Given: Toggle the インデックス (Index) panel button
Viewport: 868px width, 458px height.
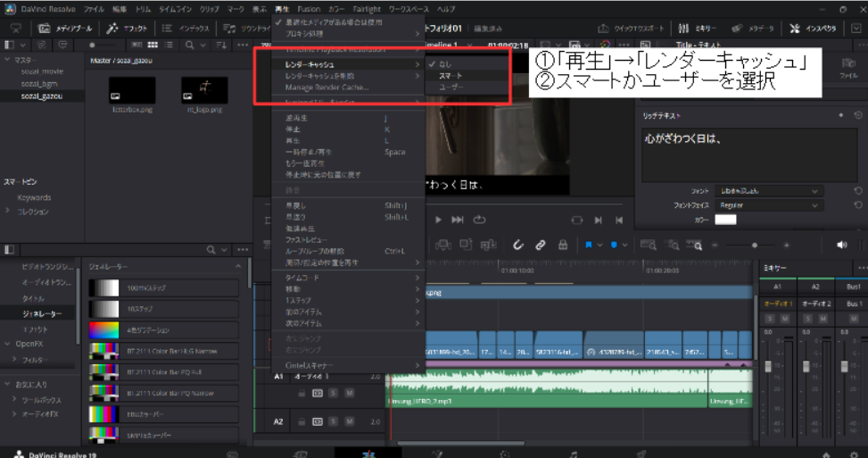Looking at the screenshot, I should [x=186, y=29].
